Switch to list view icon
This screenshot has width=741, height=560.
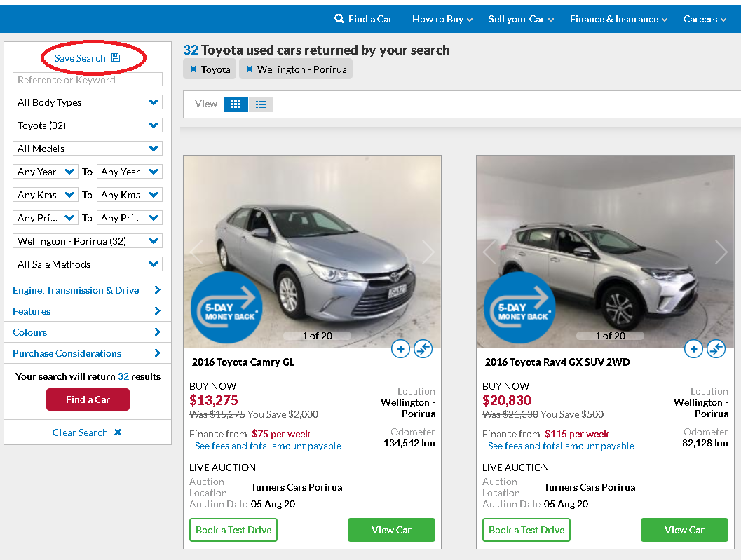pyautogui.click(x=261, y=104)
